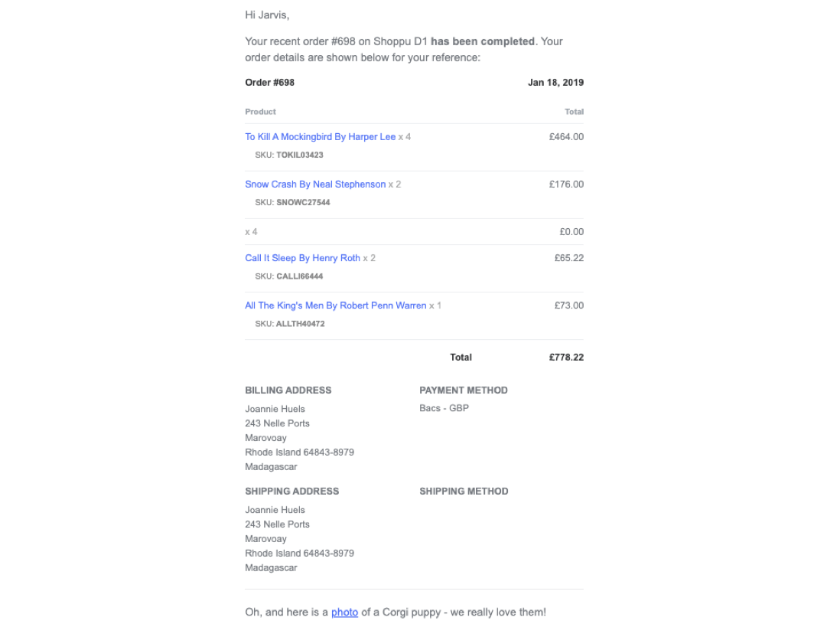
Task: Click the Product column header
Action: pos(260,112)
